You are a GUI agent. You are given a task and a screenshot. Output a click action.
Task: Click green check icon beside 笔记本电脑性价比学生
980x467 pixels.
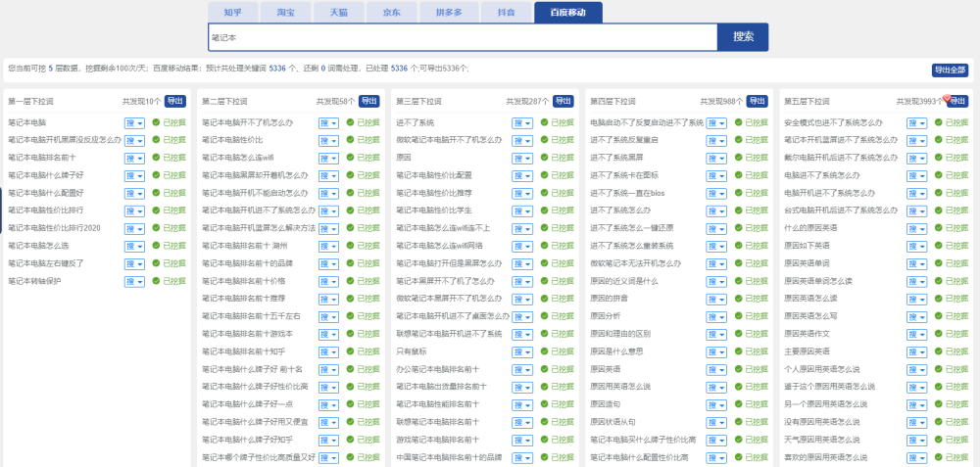544,210
